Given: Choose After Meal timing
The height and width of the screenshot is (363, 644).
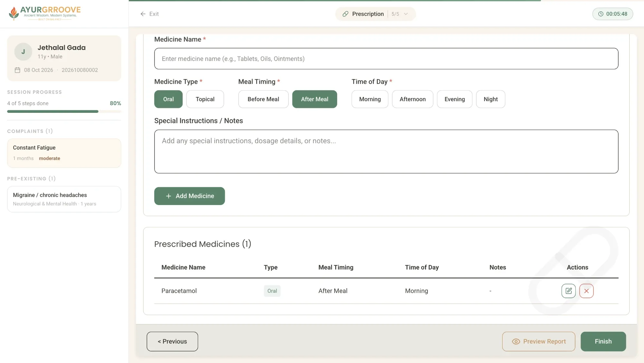Looking at the screenshot, I should coord(315,99).
